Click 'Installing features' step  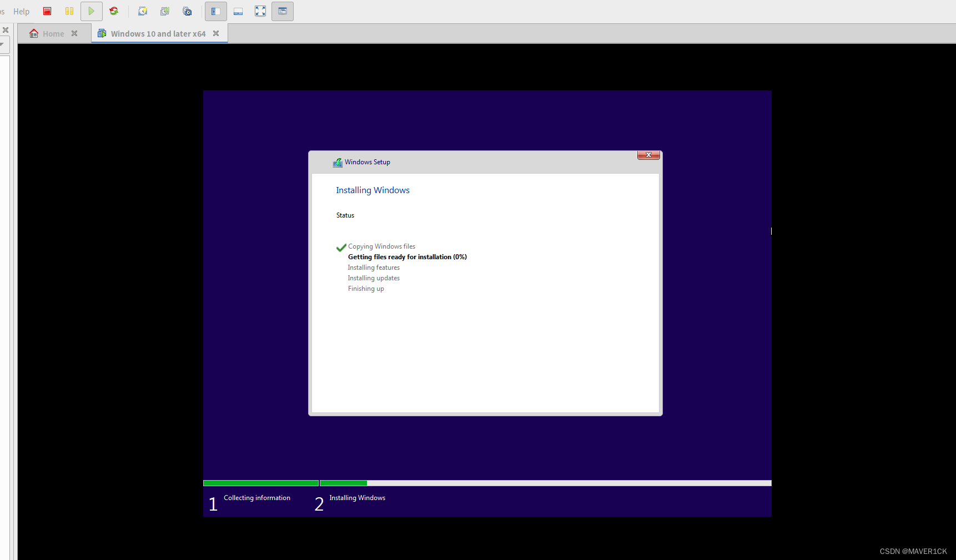374,268
